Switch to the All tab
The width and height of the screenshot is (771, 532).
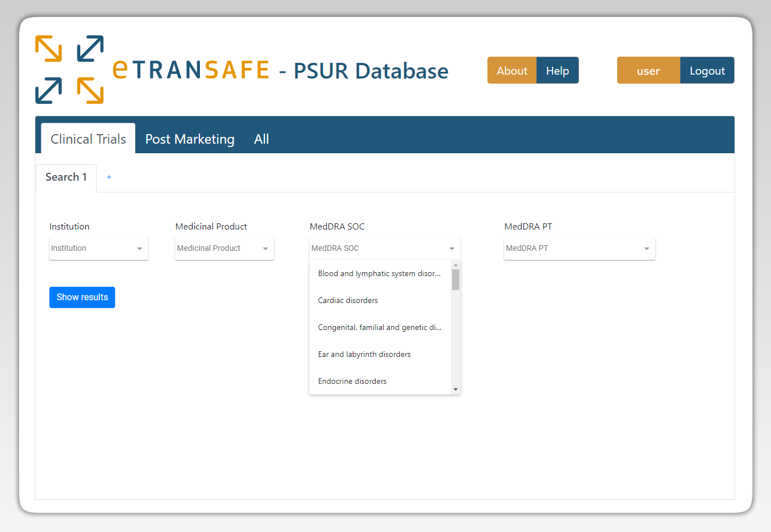click(x=261, y=139)
